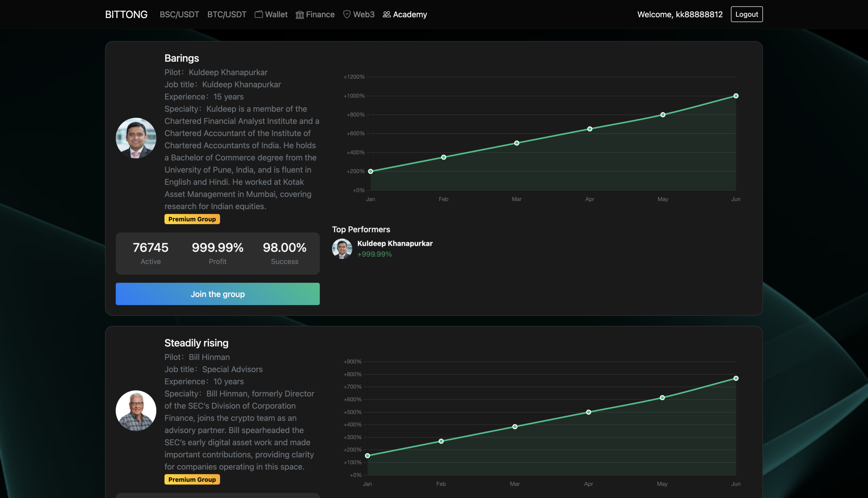Open the BTC/USDT trading page

point(227,14)
